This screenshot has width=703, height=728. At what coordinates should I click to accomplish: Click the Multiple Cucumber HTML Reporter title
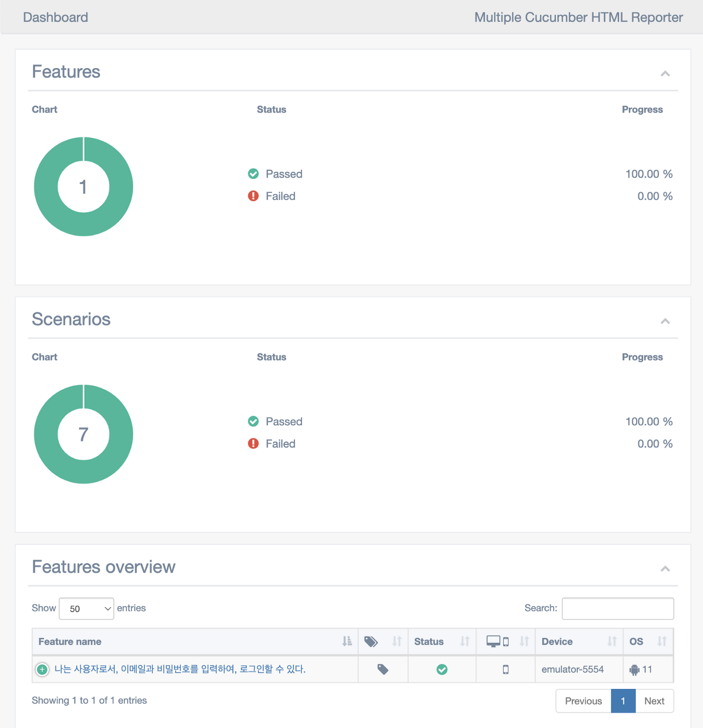click(x=578, y=17)
